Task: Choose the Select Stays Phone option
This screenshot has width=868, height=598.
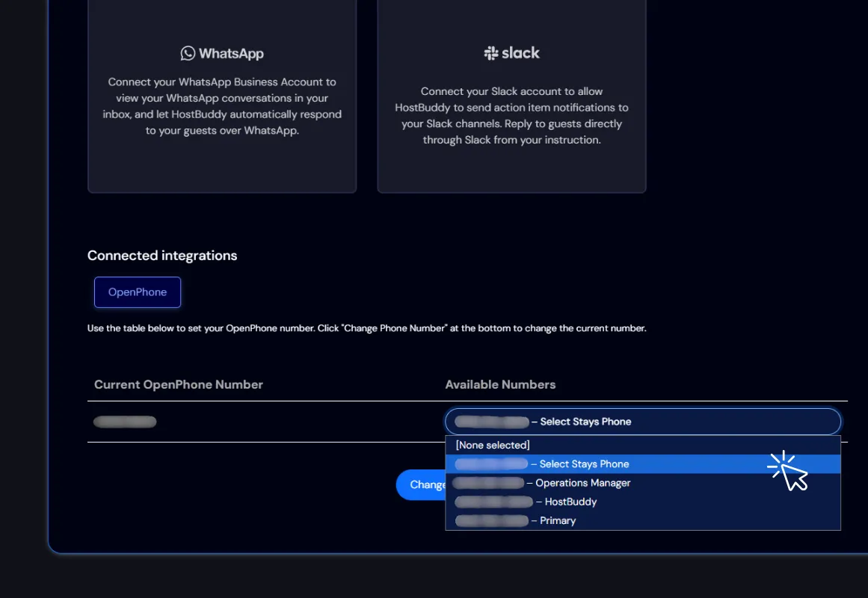Action: 643,464
